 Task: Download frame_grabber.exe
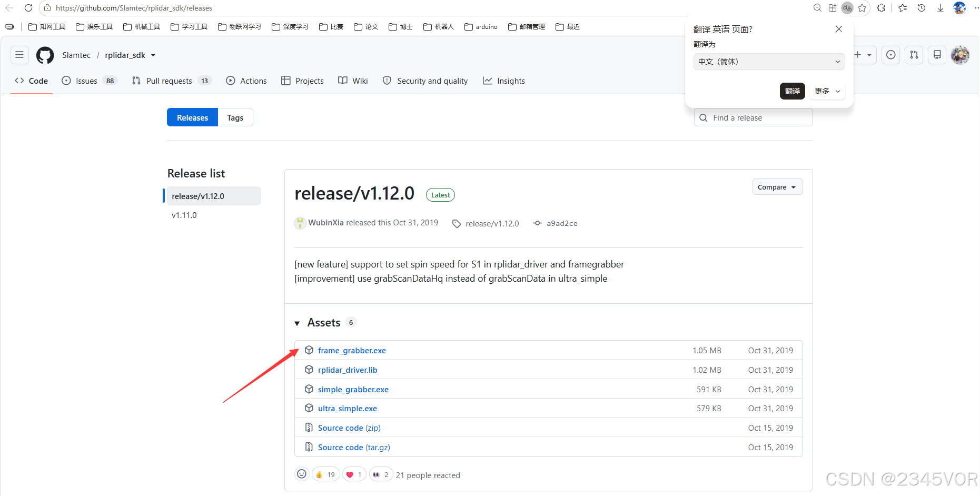[x=352, y=350]
